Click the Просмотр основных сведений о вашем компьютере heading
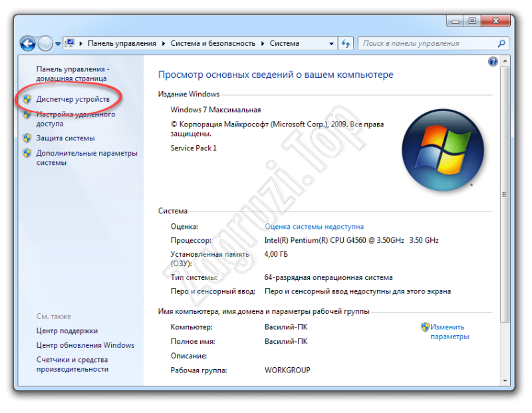Image resolution: width=532 pixels, height=413 pixels. coord(275,74)
